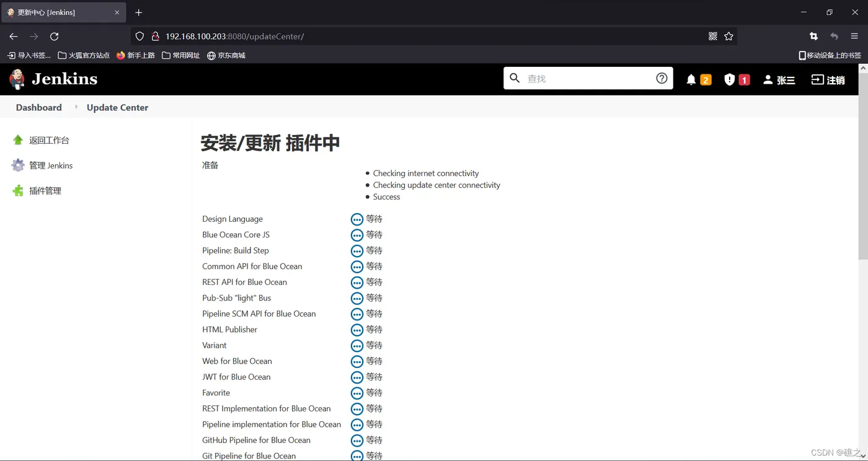The width and height of the screenshot is (868, 461).
Task: Open the QR code icon in address bar
Action: tap(712, 37)
